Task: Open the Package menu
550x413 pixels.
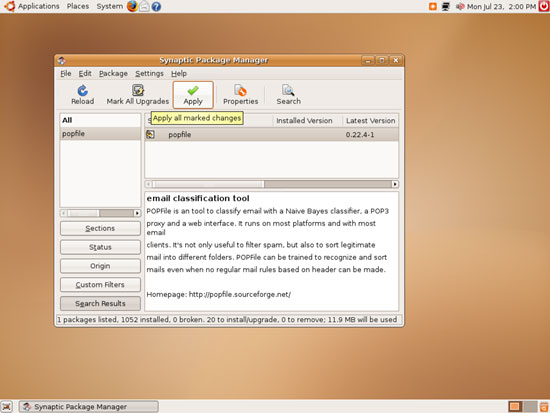Action: click(x=113, y=73)
